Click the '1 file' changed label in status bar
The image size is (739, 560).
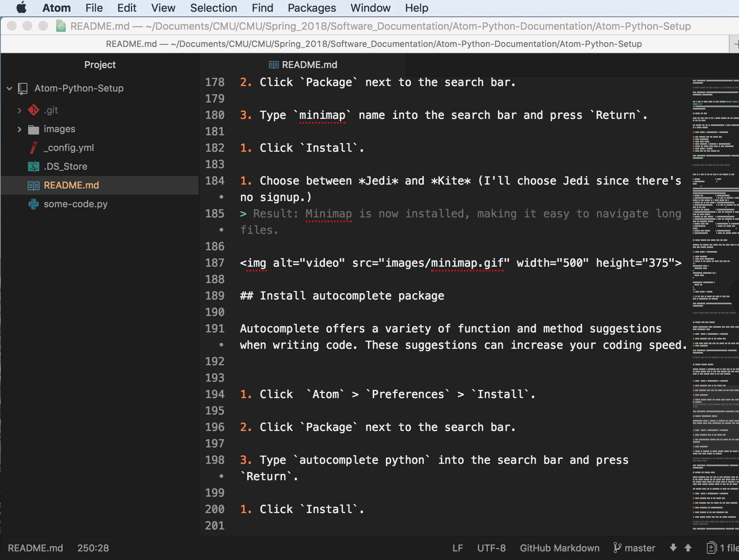(x=729, y=548)
